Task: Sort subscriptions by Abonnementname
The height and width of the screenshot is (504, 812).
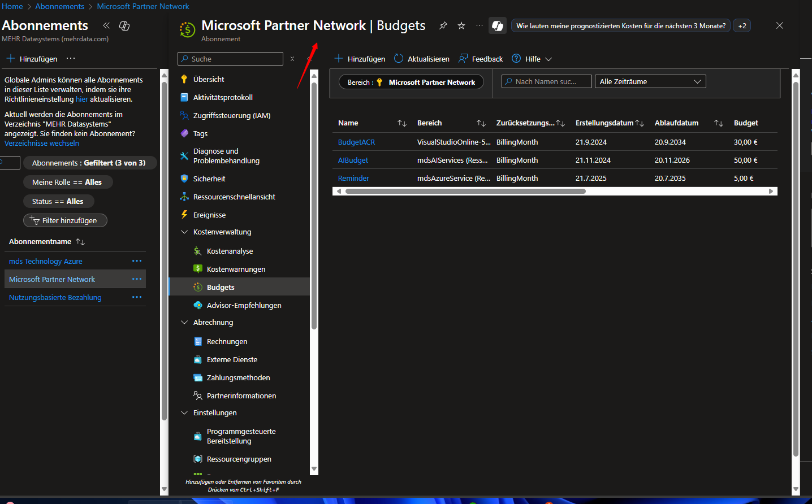Action: [x=80, y=242]
